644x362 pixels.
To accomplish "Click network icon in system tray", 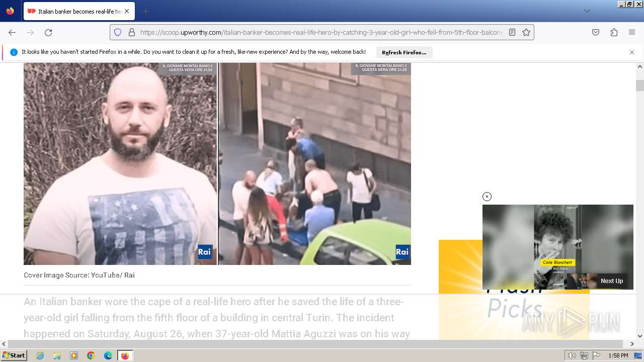I will pos(584,355).
